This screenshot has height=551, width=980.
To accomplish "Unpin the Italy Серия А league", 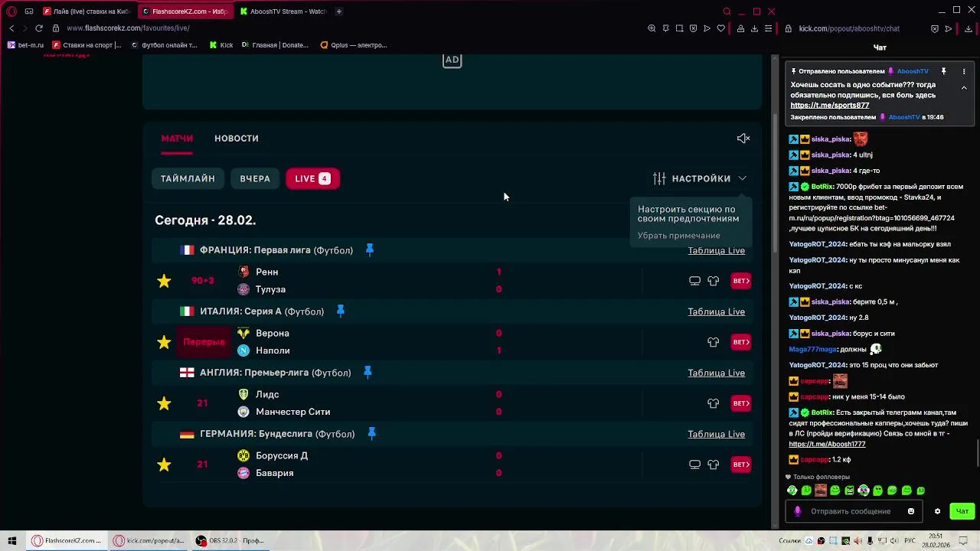I will coord(341,311).
